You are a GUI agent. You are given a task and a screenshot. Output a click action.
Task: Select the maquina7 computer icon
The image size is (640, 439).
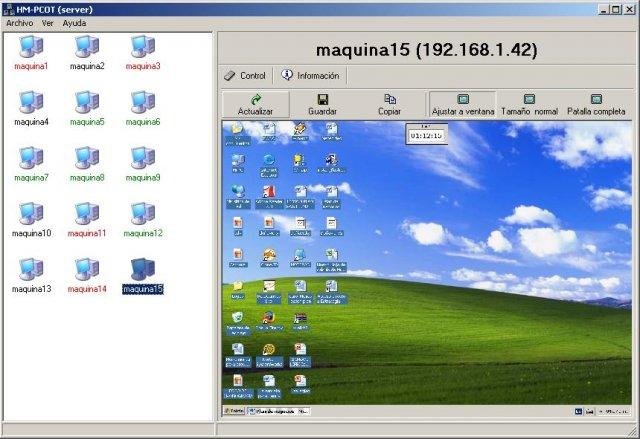click(x=31, y=158)
